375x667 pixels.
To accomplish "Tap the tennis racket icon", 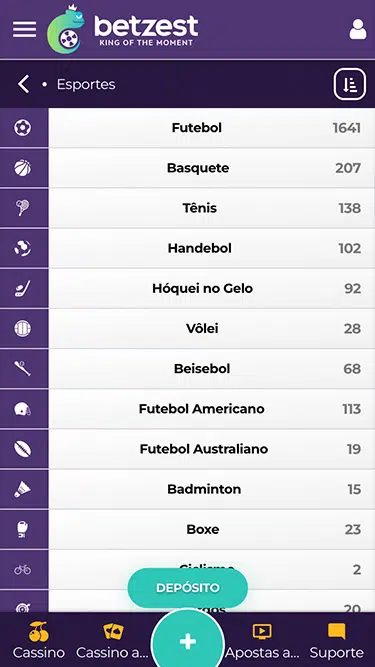I will tap(23, 208).
